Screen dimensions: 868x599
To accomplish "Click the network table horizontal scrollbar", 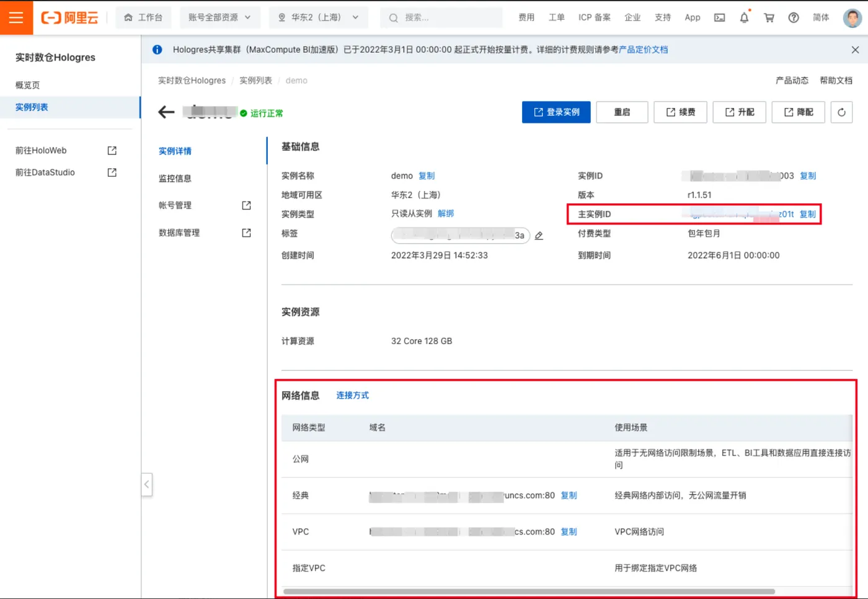I will (x=529, y=592).
